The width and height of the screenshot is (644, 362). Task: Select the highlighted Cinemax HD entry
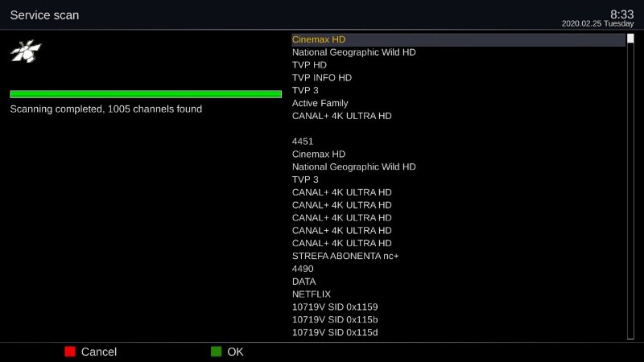[319, 39]
